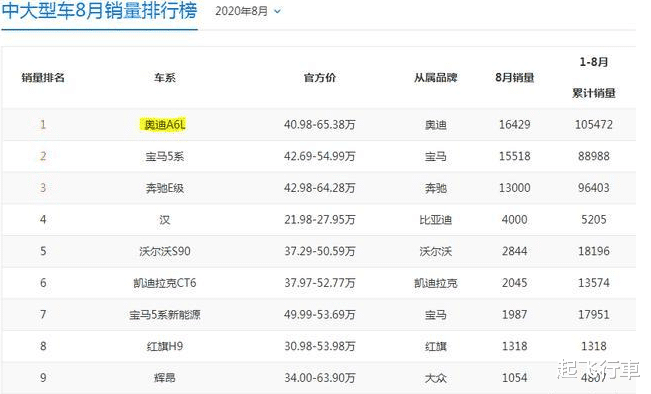
Task: Click brand 宝马 in the 宝马5系新能源 row
Action: click(x=436, y=315)
